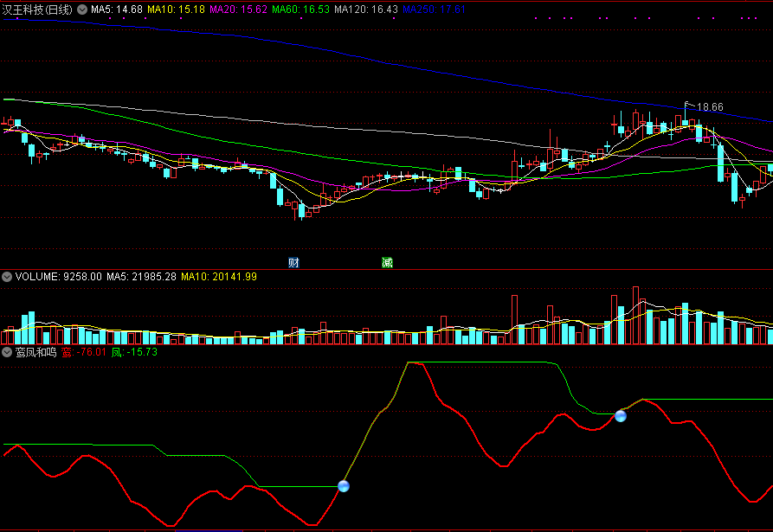Click the 鸾凤和鸣 indicator name

pyautogui.click(x=36, y=352)
